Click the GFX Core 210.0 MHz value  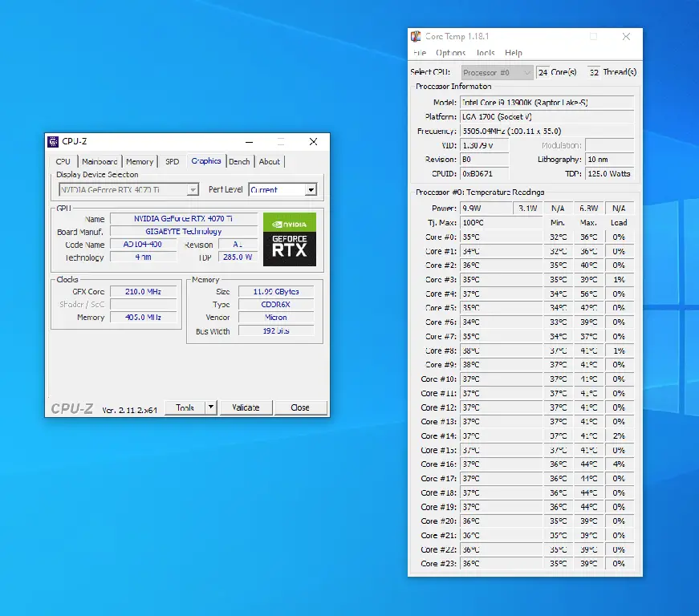pos(143,292)
